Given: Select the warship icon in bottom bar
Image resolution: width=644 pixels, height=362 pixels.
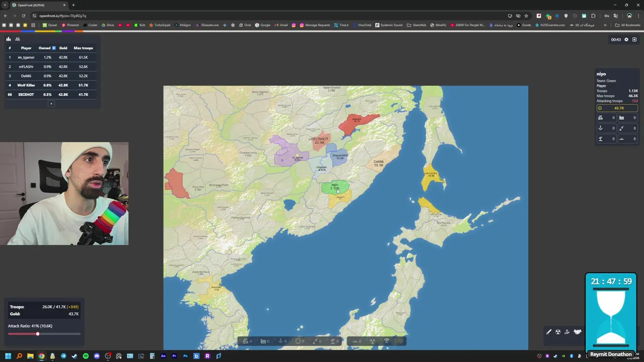Looking at the screenshot, I should click(355, 341).
